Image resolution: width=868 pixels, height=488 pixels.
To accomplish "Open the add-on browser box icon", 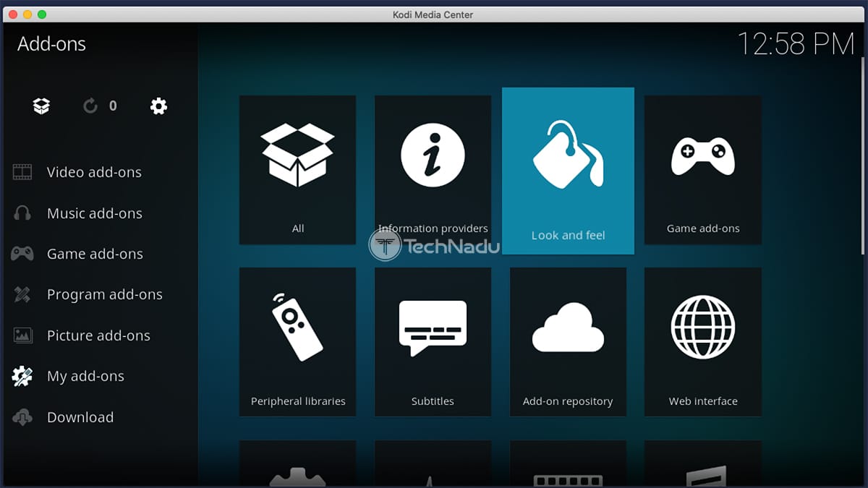I will [x=41, y=106].
